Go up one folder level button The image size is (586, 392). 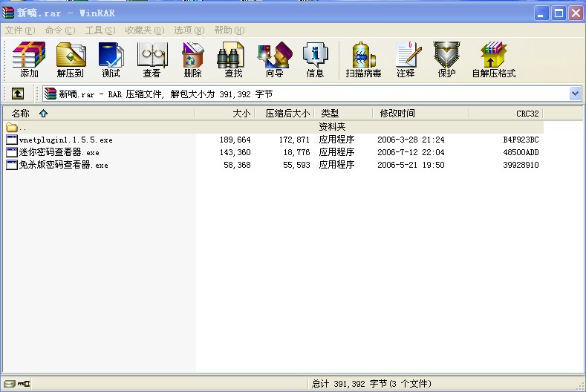[x=18, y=94]
